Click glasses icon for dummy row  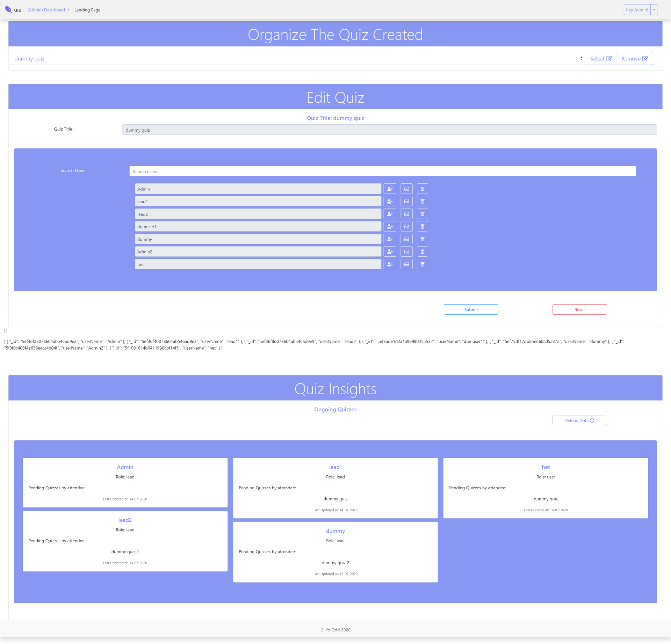[x=406, y=239]
